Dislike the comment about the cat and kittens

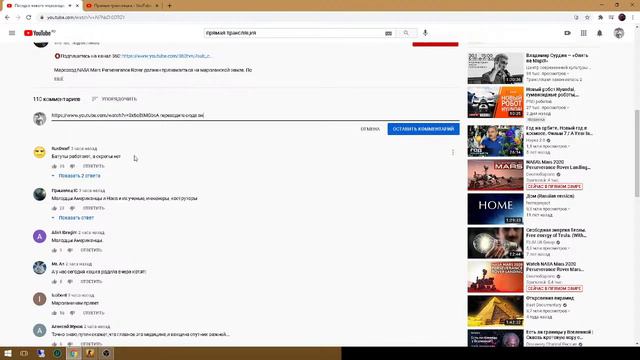tap(70, 282)
